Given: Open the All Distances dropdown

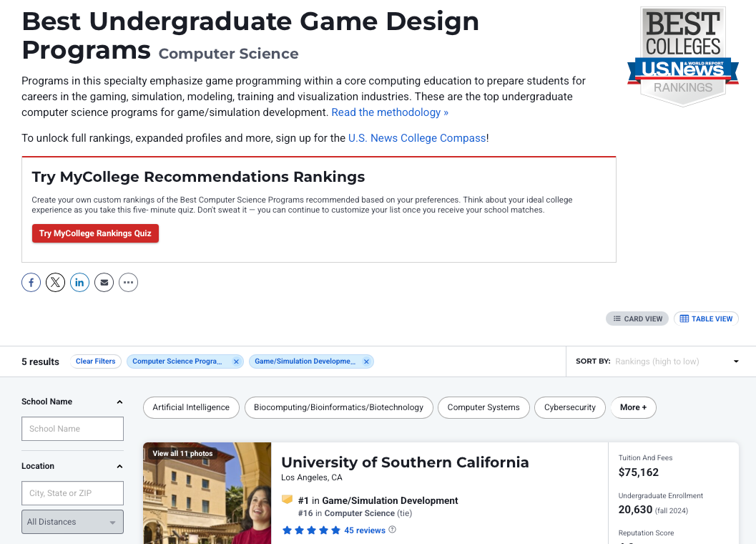Looking at the screenshot, I should point(72,522).
